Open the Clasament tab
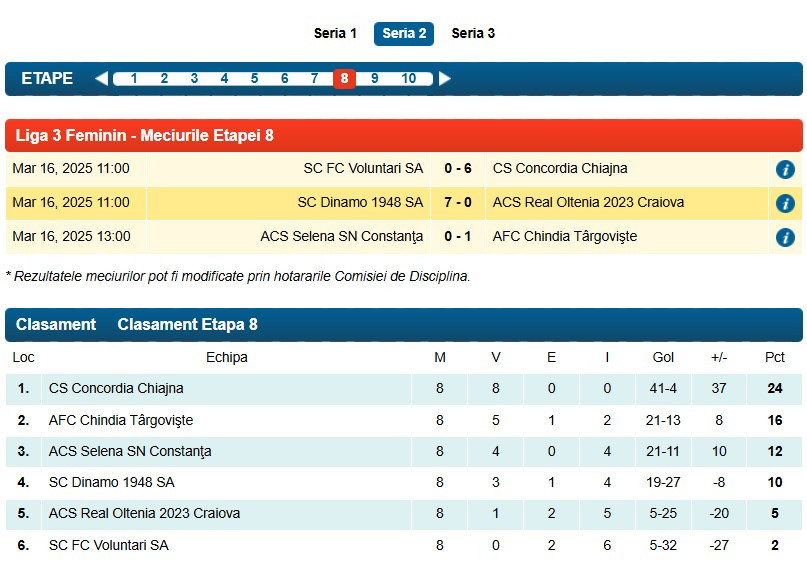The height and width of the screenshot is (572, 807). coord(56,324)
